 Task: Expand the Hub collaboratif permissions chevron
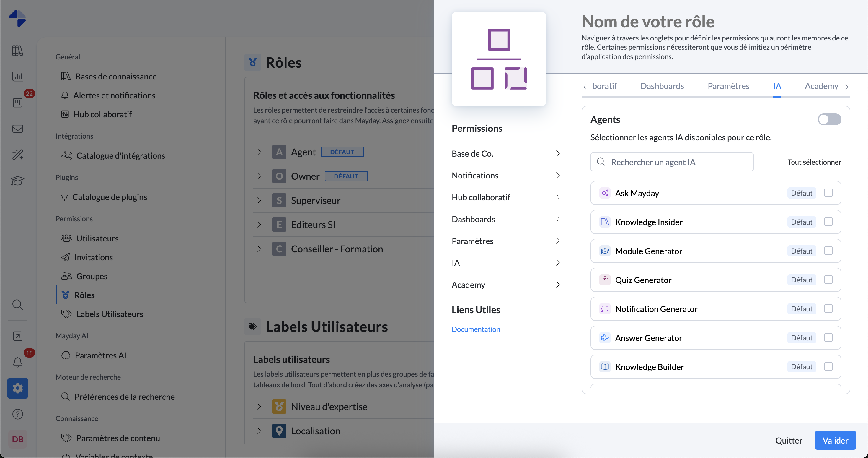point(558,197)
